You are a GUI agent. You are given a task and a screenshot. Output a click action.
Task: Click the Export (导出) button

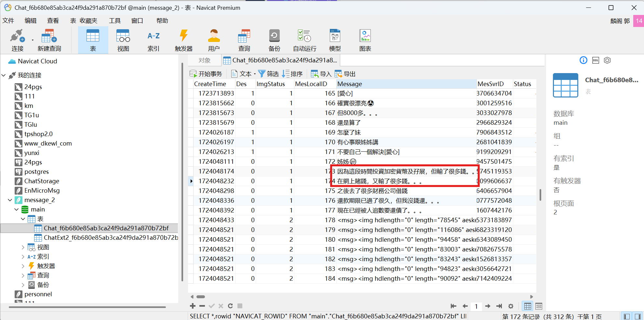point(345,74)
